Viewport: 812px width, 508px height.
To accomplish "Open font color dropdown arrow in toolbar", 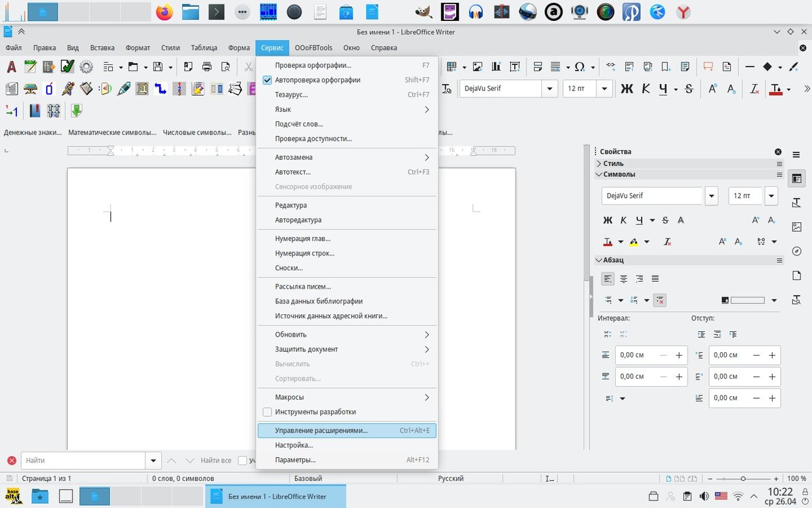I will pos(789,89).
